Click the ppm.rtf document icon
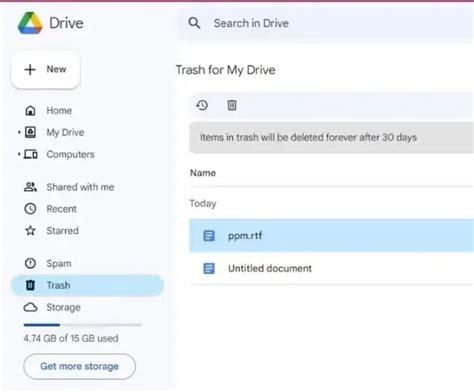 [209, 236]
